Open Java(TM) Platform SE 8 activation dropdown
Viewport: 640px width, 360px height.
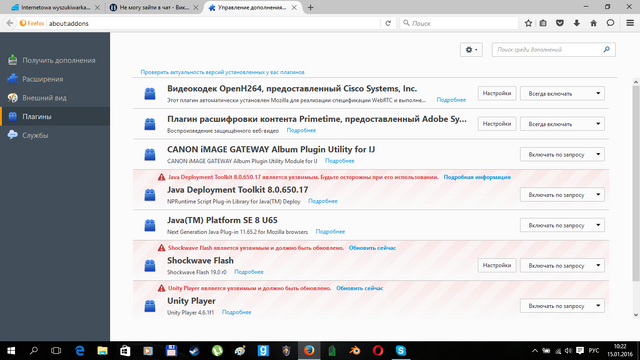562,225
